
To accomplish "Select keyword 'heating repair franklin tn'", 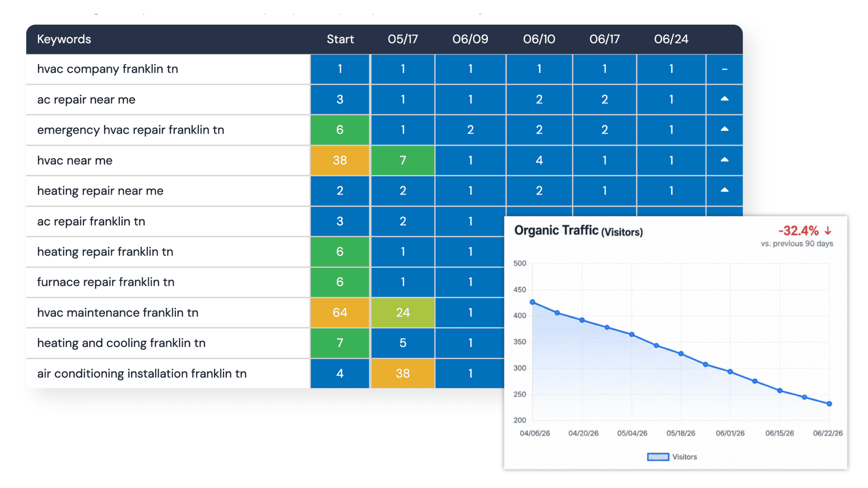I will tap(105, 252).
